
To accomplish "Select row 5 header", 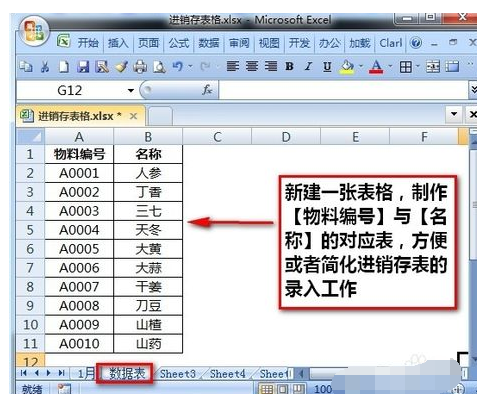I will coord(30,230).
